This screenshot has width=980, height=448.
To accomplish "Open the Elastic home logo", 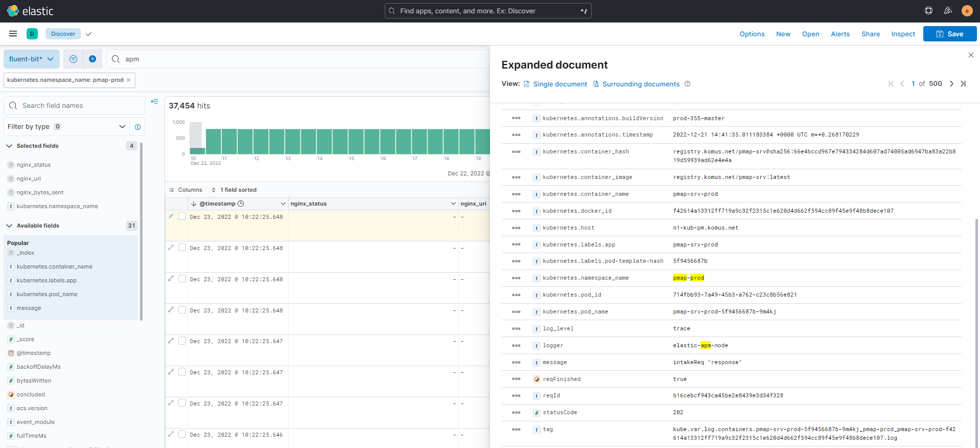I will (30, 11).
